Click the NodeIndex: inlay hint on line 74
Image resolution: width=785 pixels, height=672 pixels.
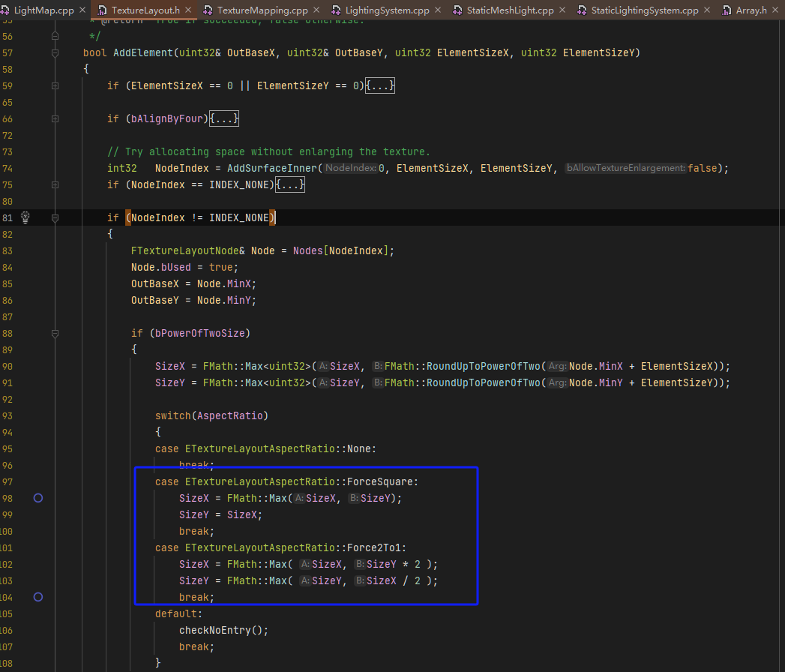pyautogui.click(x=350, y=168)
